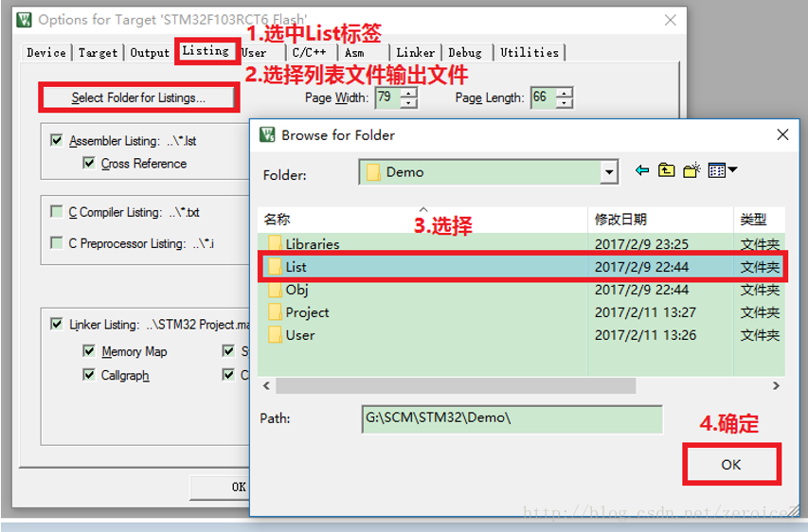808x532 pixels.
Task: Toggle Callgraph checkbox
Action: (89, 375)
